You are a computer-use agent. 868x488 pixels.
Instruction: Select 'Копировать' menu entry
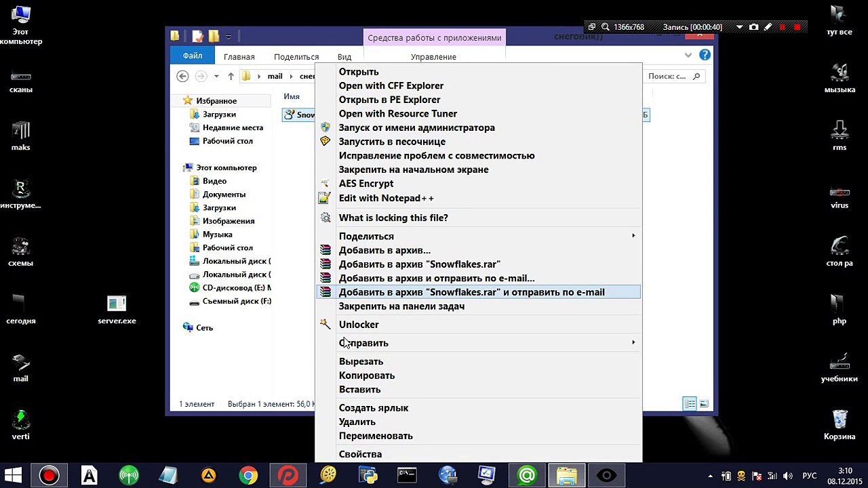click(x=479, y=375)
